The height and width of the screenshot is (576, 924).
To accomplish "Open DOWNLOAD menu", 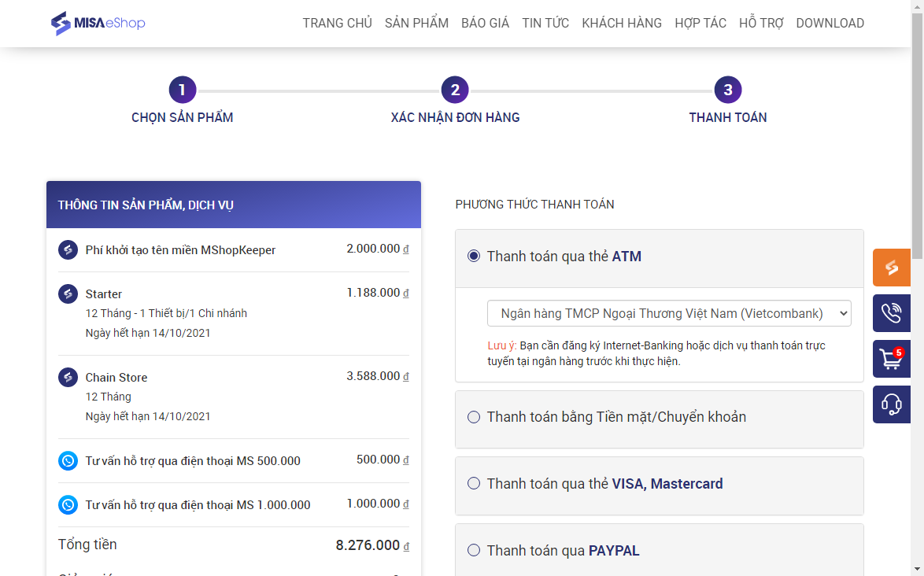I will [x=830, y=23].
